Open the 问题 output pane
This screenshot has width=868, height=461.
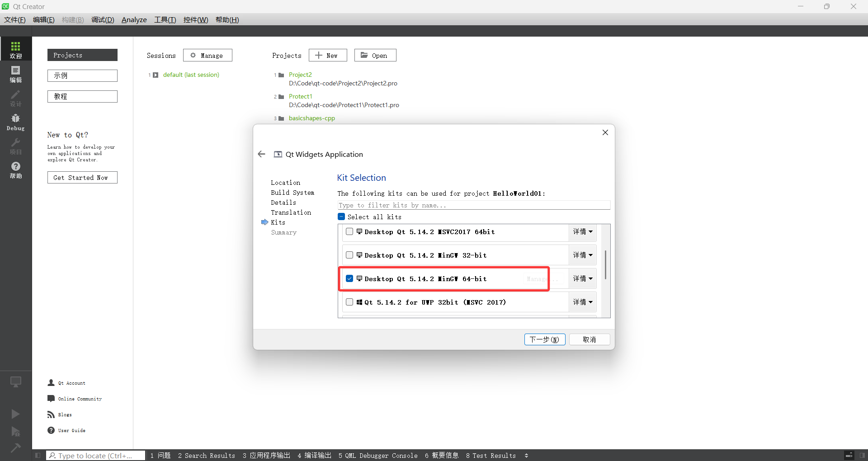(x=160, y=456)
